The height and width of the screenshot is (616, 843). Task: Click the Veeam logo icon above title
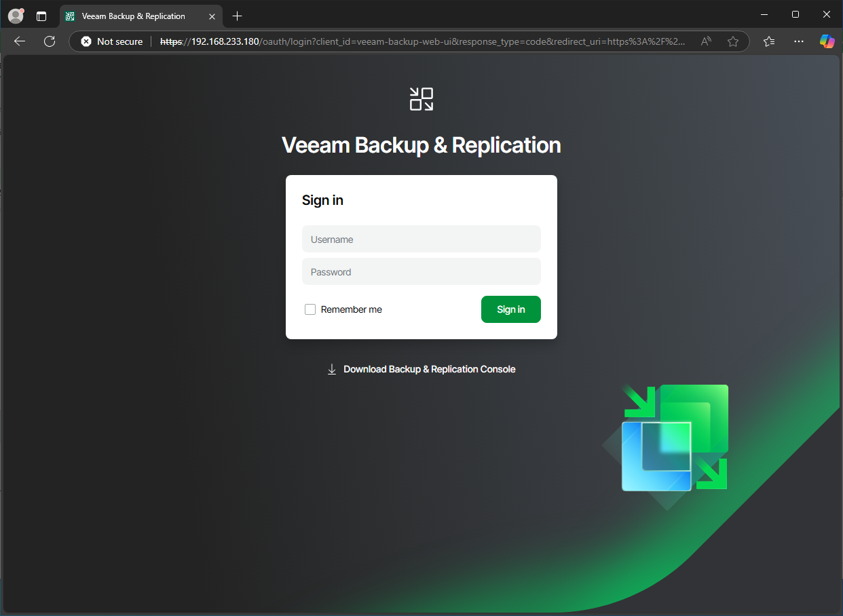point(421,99)
